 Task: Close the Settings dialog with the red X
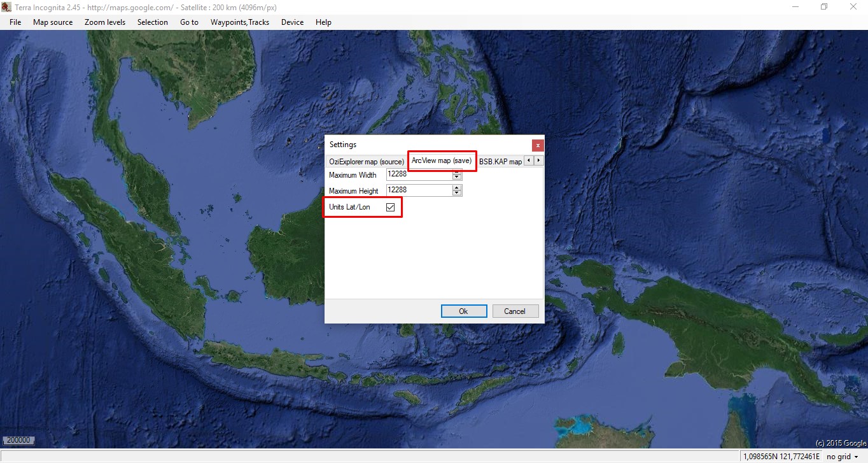(538, 145)
